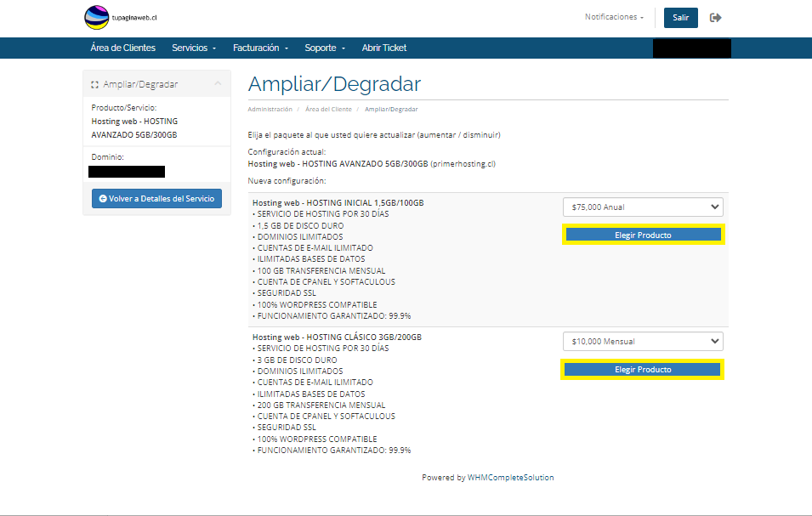Follow the Área del Cliente breadcrumb link
This screenshot has width=812, height=516.
[328, 110]
